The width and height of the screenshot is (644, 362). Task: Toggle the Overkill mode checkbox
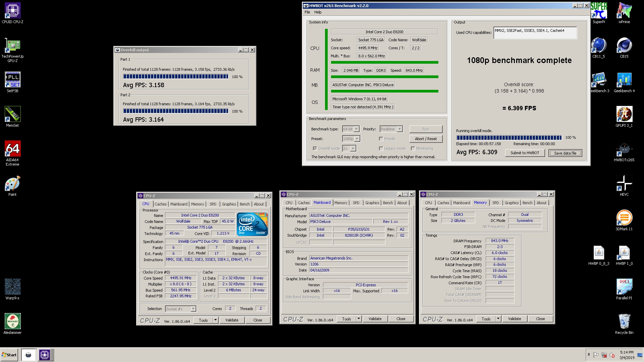(x=315, y=148)
